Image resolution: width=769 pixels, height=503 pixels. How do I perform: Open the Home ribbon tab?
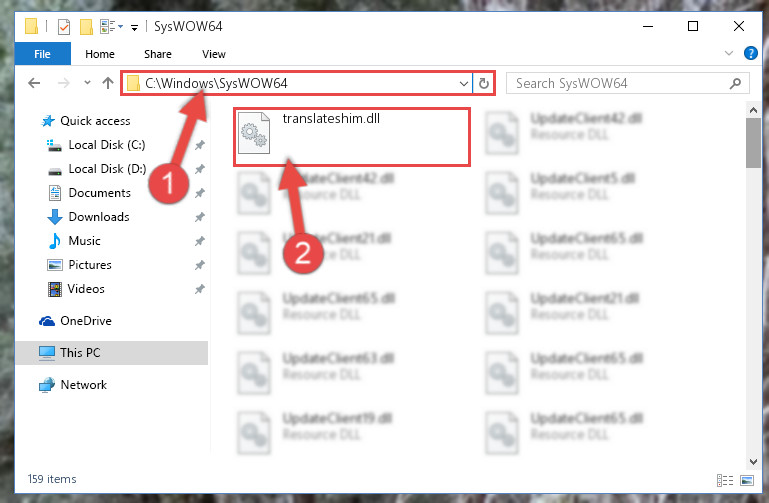click(x=100, y=54)
